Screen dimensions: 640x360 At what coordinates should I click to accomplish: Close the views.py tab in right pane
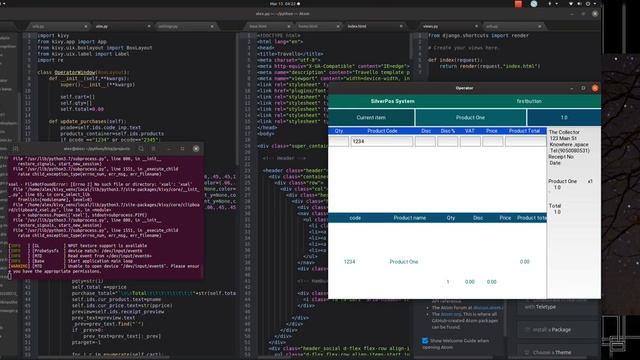coord(476,26)
